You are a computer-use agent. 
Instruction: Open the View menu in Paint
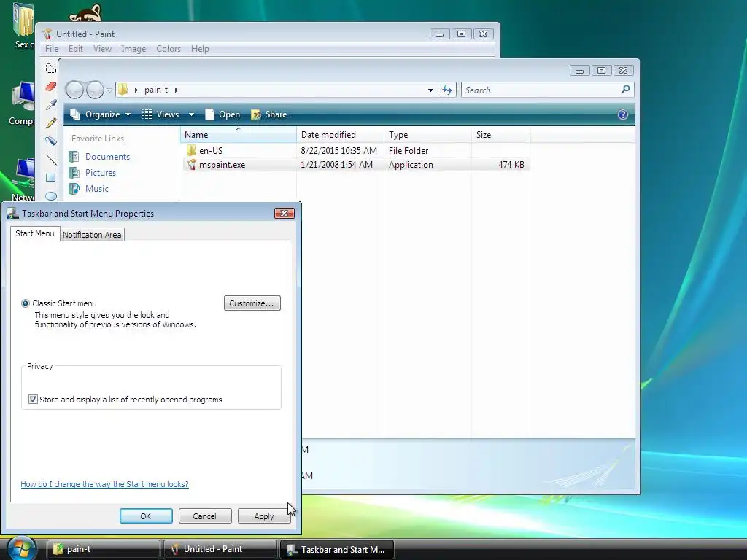[x=102, y=49]
